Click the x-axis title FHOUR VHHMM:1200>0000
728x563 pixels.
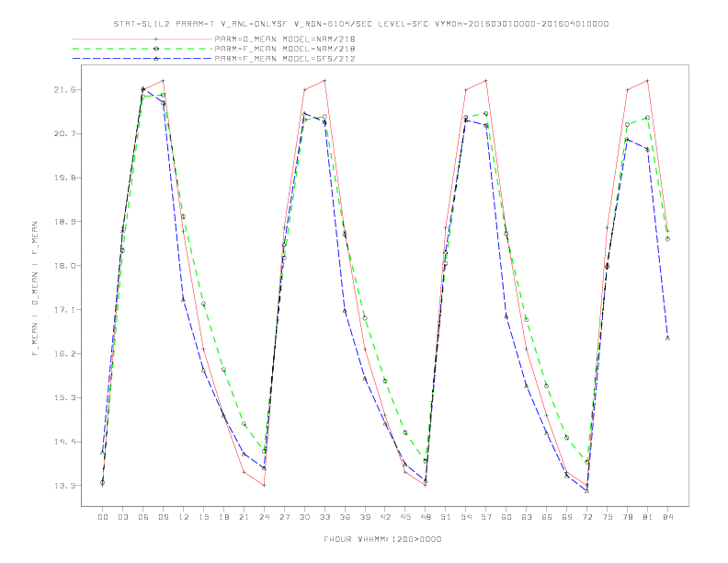(x=382, y=539)
